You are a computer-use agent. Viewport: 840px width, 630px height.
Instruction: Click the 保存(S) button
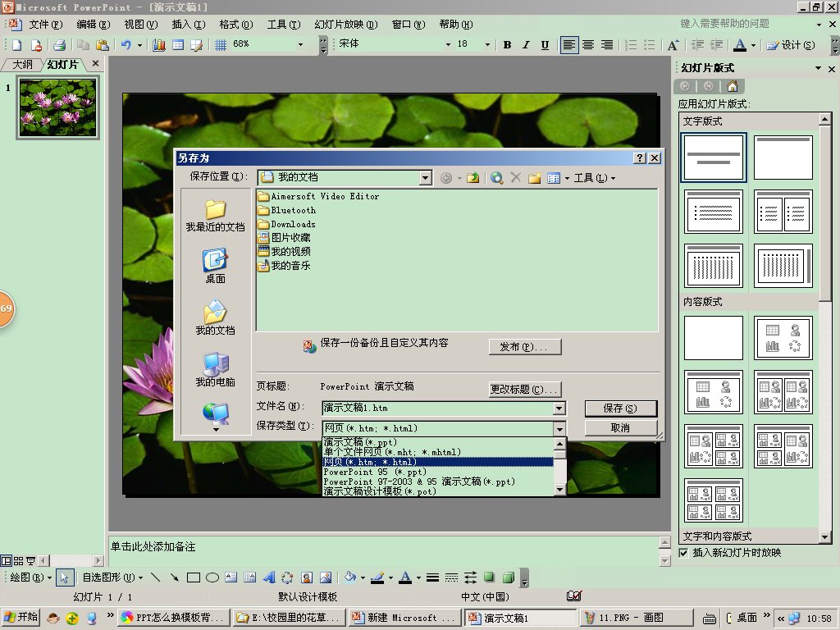tap(620, 408)
